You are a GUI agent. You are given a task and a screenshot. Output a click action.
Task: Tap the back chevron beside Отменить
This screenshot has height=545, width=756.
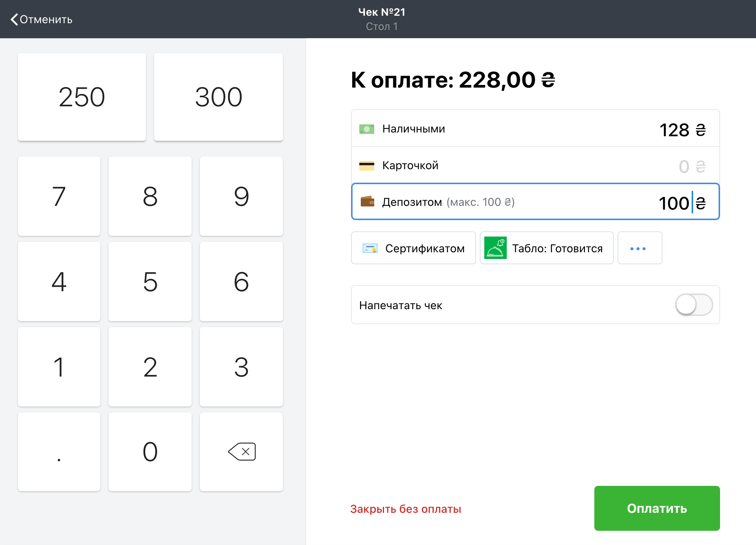(x=14, y=19)
